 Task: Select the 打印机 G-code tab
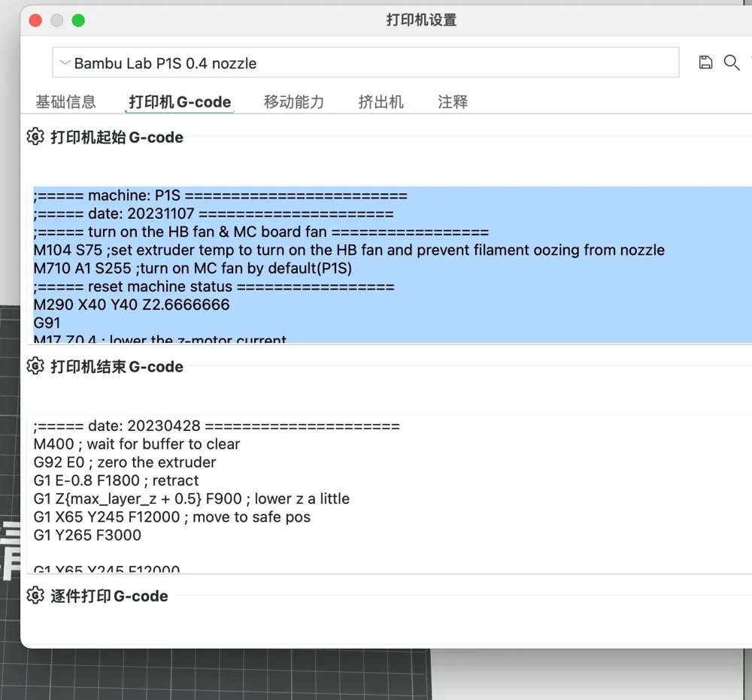(x=180, y=102)
